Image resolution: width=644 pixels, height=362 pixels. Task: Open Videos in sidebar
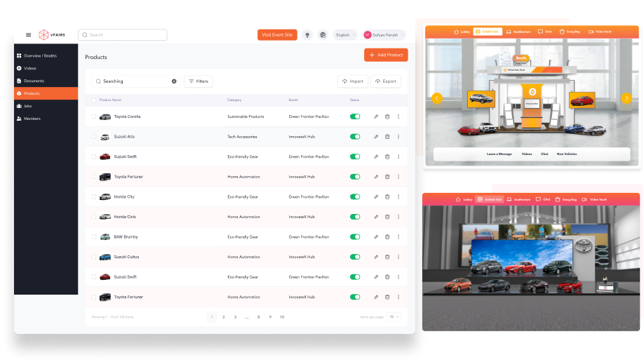tap(46, 68)
